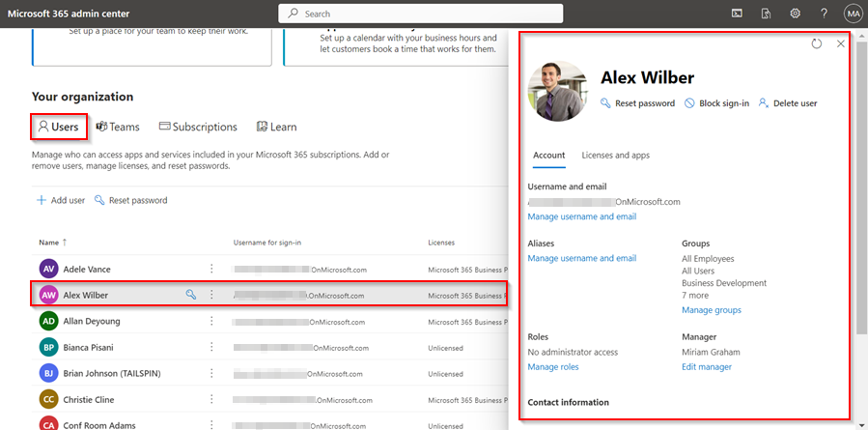Select the Conf Room Adams name
The image size is (868, 430).
coord(99,425)
